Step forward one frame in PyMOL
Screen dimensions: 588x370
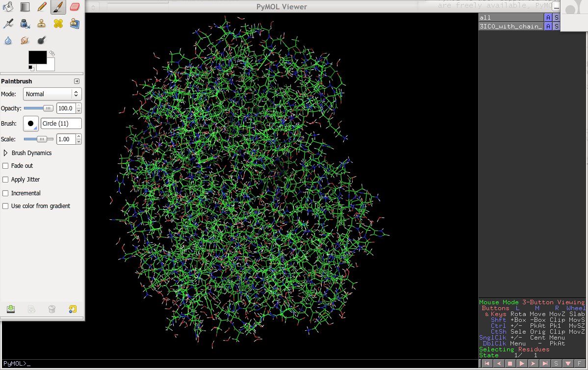coord(533,363)
